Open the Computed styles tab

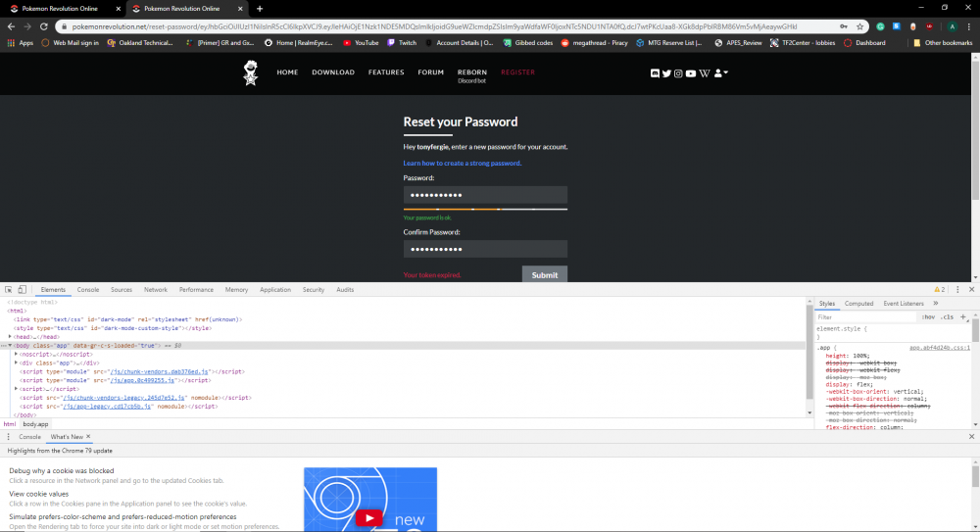click(x=858, y=304)
